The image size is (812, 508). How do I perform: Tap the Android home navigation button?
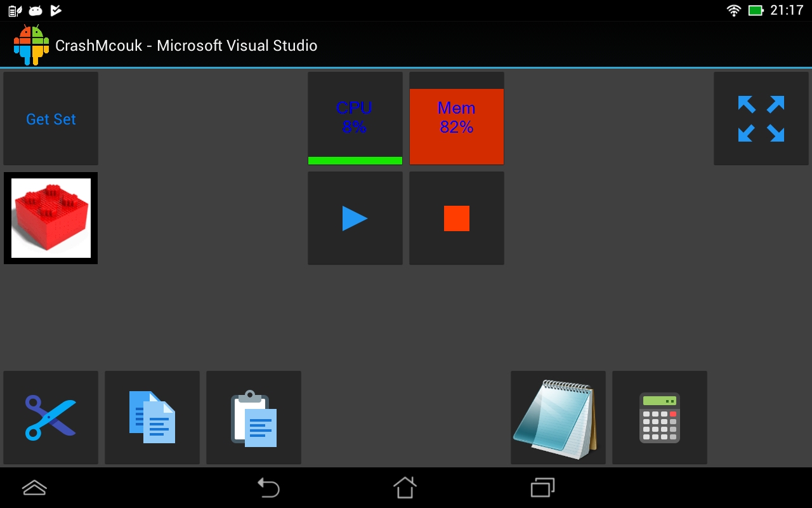tap(405, 488)
